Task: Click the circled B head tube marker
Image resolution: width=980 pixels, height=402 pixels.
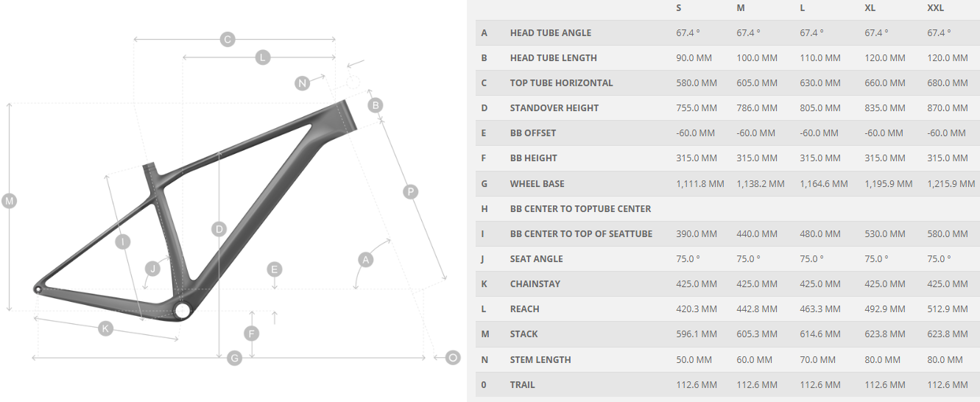Action: pyautogui.click(x=376, y=105)
